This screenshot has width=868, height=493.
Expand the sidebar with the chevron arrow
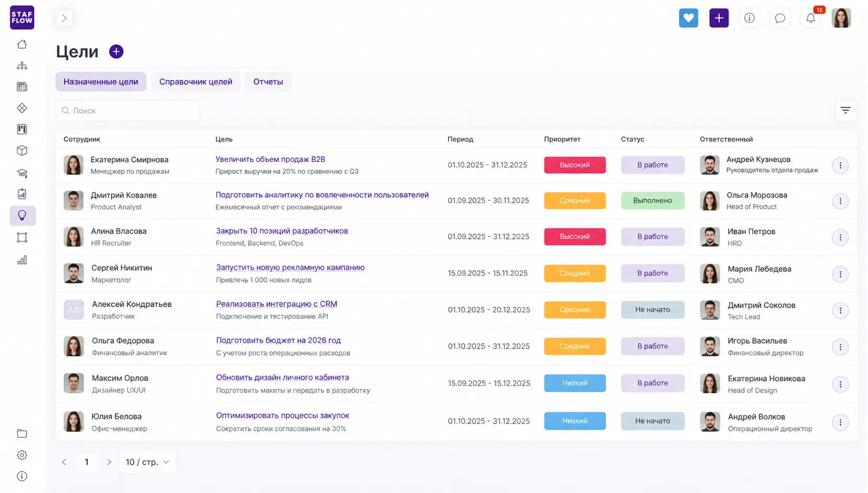pos(64,18)
